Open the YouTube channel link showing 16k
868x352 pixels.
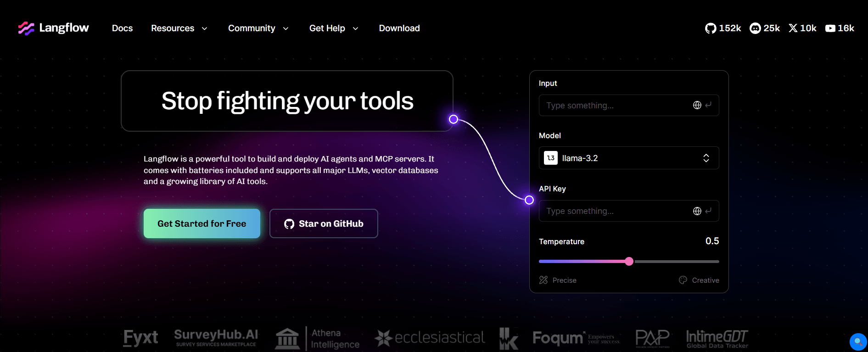840,28
